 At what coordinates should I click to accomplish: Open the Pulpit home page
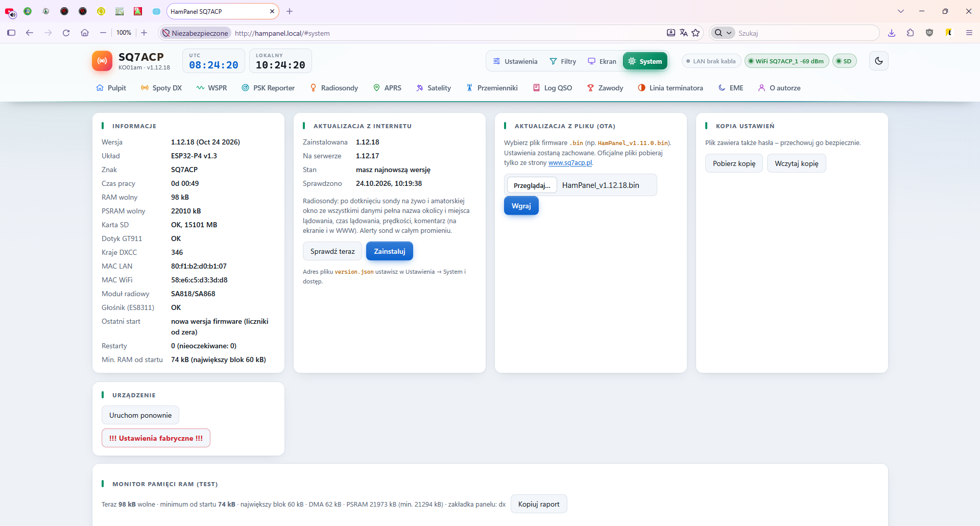[x=111, y=88]
